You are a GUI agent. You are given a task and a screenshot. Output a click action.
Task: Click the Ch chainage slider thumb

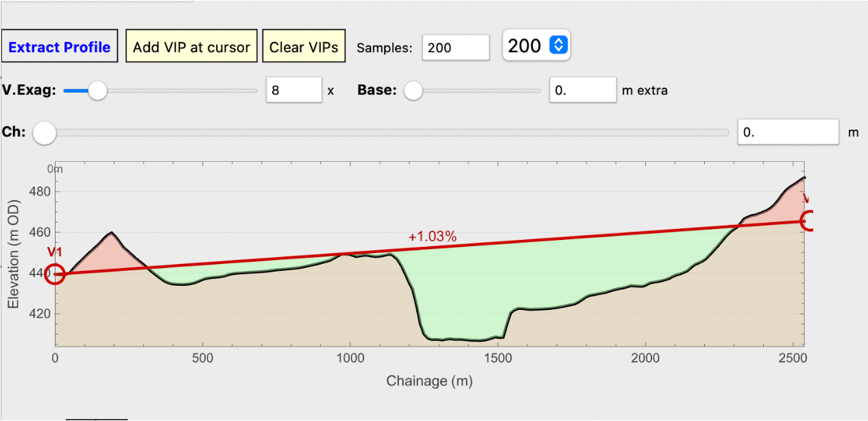(x=45, y=132)
